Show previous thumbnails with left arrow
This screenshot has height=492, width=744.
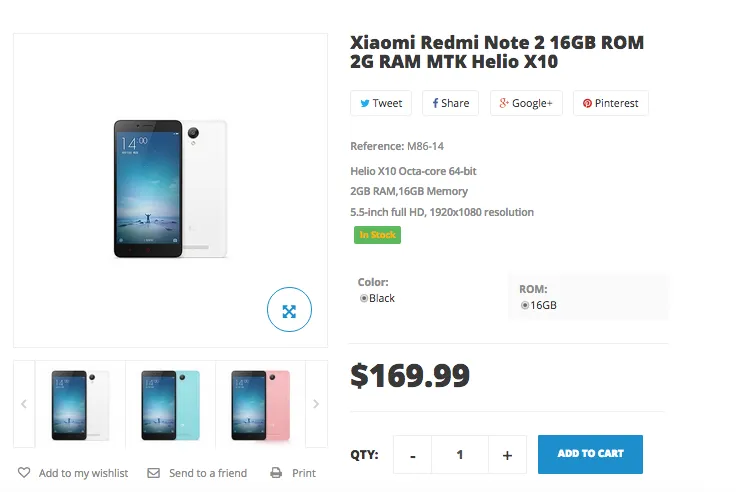(24, 404)
